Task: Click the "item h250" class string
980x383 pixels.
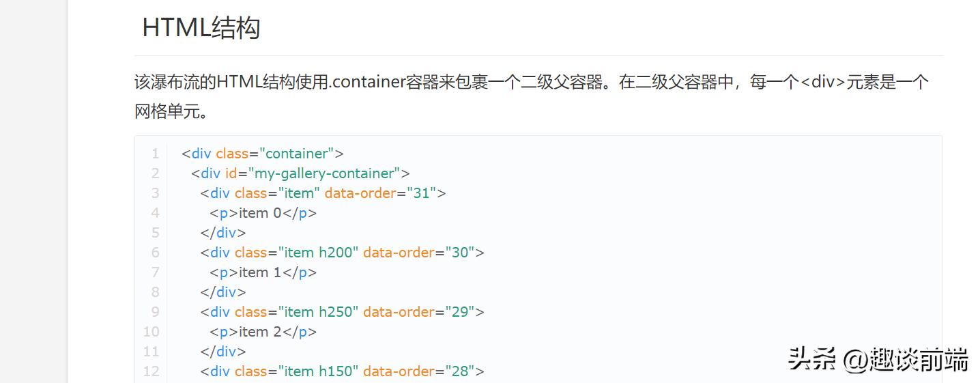Action: [x=318, y=312]
